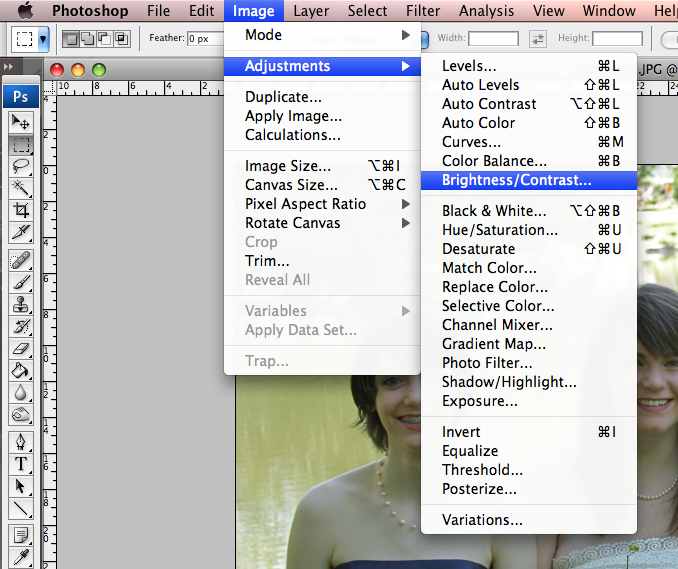Open the Analysis menu
678x569 pixels.
click(x=486, y=10)
